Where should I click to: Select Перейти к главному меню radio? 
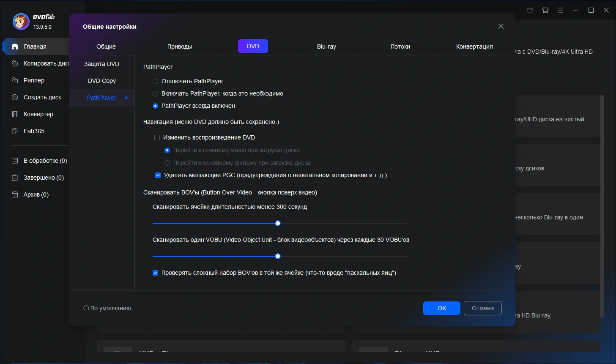[167, 150]
